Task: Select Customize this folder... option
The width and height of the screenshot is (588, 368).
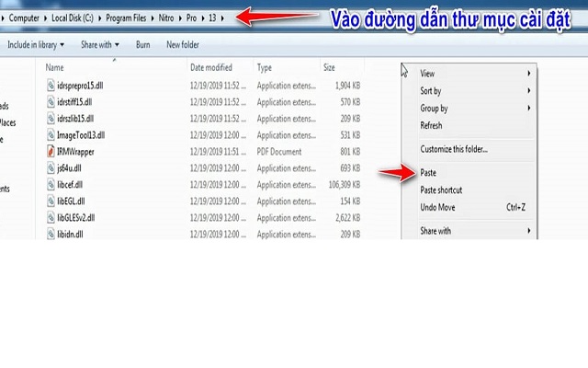Action: coord(474,149)
